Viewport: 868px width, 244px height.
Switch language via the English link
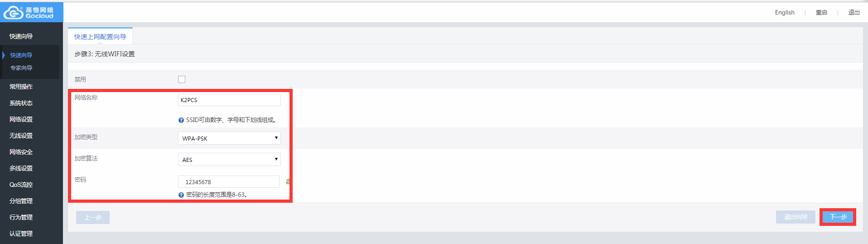785,12
